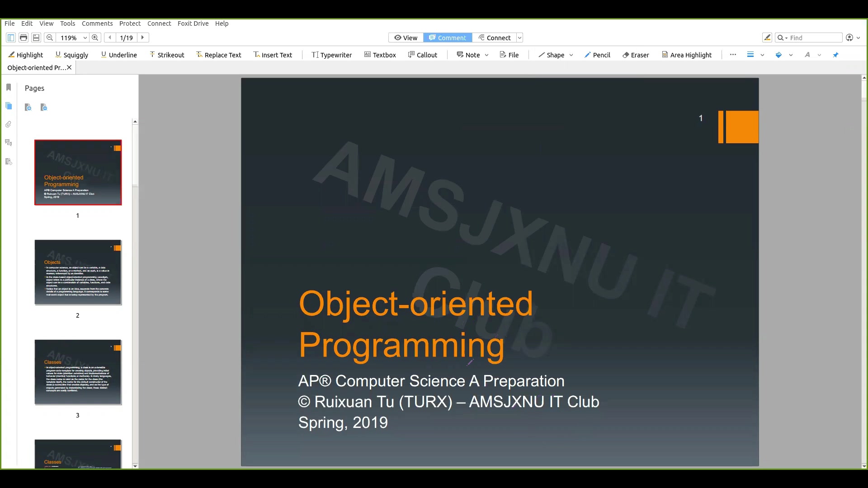Image resolution: width=868 pixels, height=488 pixels.
Task: Select page 2 thumbnail in Pages panel
Action: point(77,272)
